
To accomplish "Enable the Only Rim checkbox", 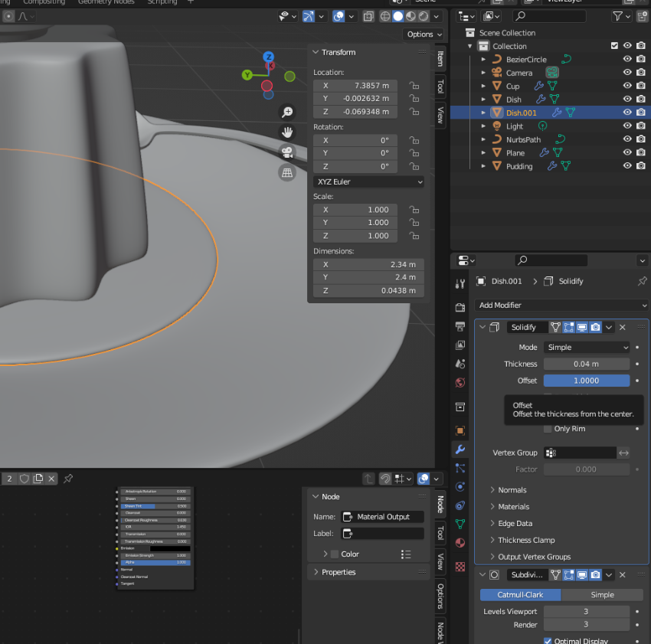I will point(548,429).
